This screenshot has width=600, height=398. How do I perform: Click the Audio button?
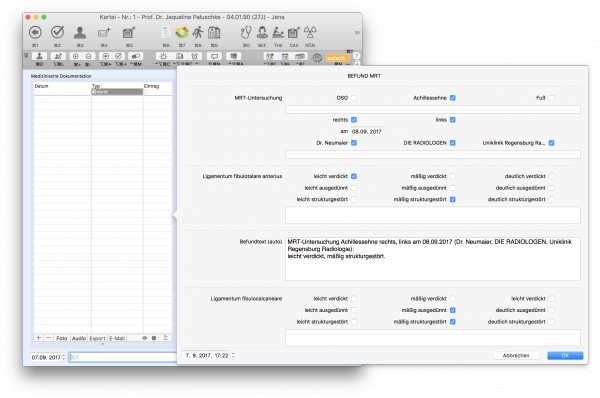79,338
